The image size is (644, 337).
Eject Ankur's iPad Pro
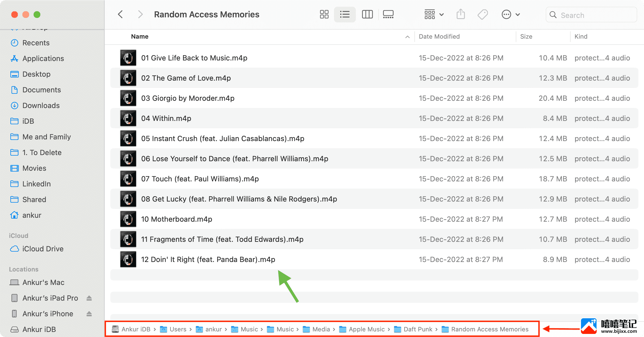point(89,298)
